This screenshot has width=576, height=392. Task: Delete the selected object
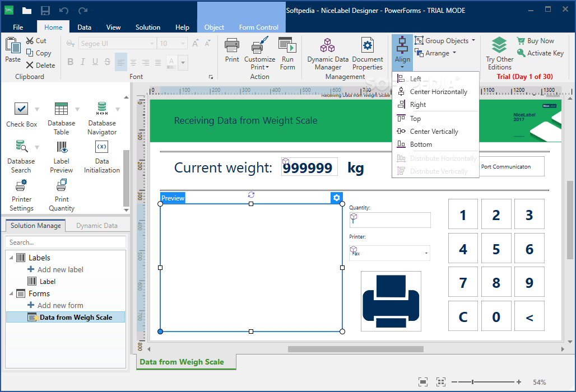[40, 66]
